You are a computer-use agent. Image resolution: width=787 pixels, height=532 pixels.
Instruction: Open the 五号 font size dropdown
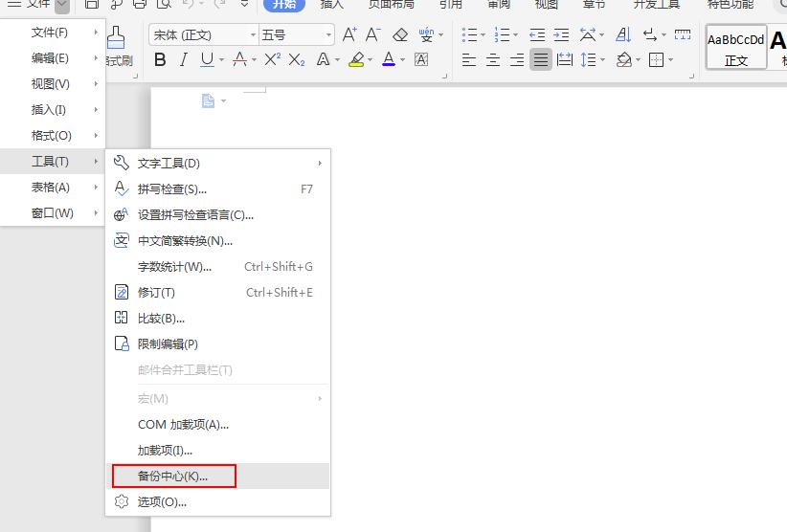pyautogui.click(x=328, y=35)
